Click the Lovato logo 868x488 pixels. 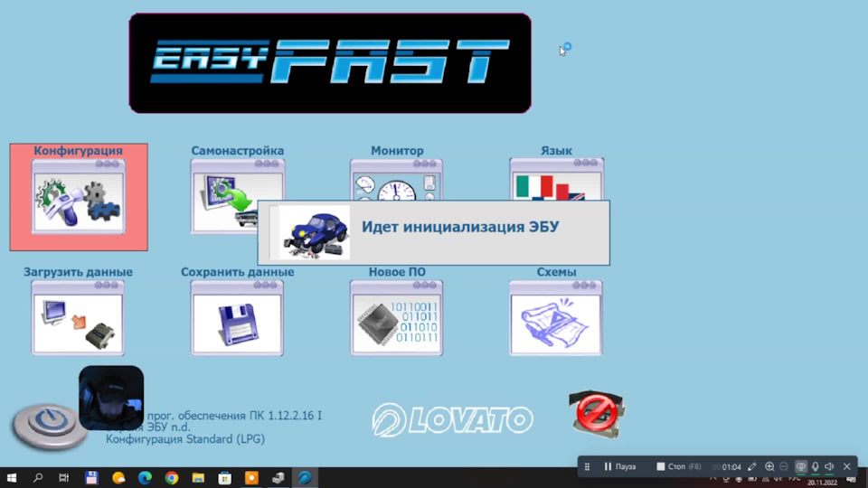452,419
